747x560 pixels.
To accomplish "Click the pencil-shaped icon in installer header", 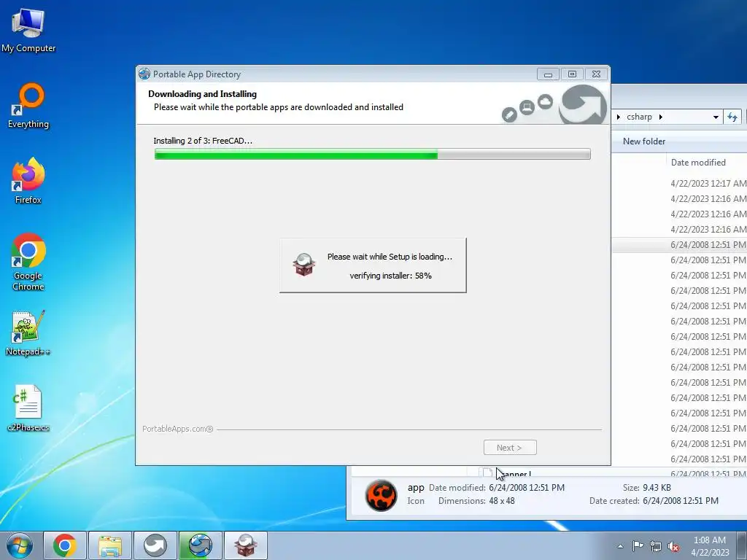I will [x=509, y=114].
